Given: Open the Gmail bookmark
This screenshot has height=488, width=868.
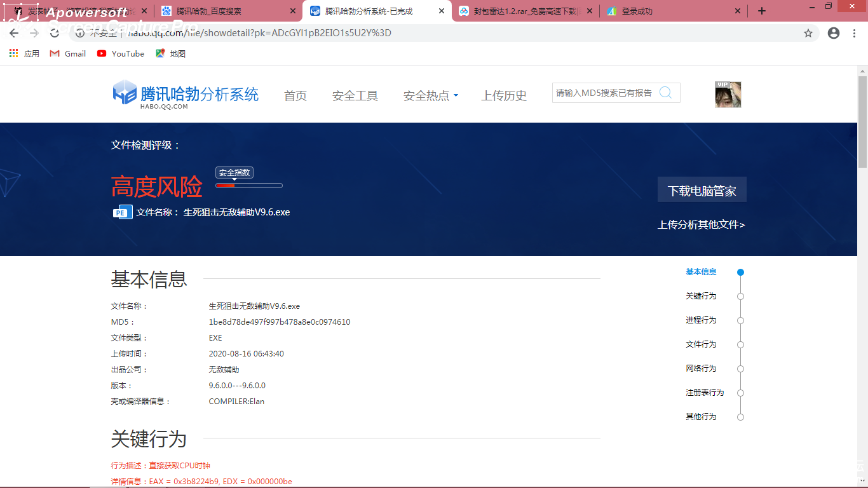Looking at the screenshot, I should click(x=68, y=54).
